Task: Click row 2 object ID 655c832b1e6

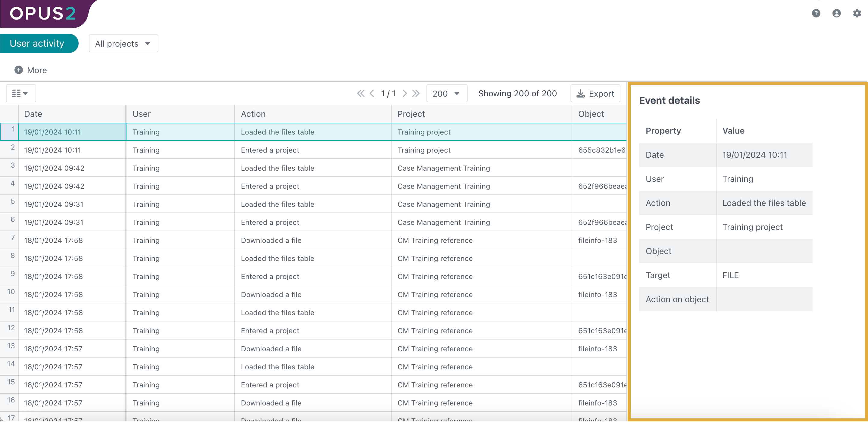Action: 601,150
